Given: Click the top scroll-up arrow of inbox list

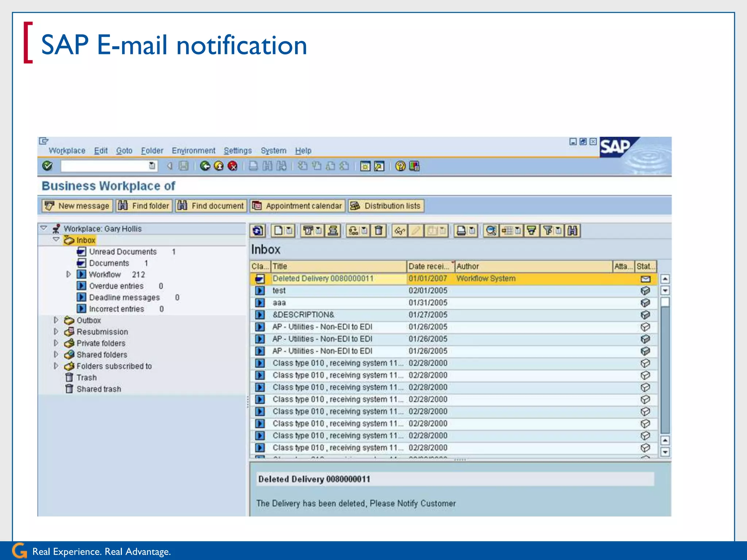Looking at the screenshot, I should point(665,279).
